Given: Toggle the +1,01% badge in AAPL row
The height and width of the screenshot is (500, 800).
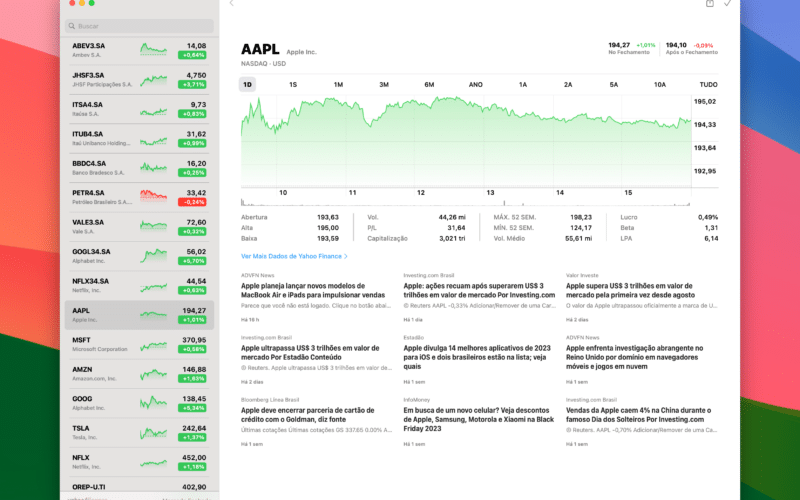Looking at the screenshot, I should [192, 320].
